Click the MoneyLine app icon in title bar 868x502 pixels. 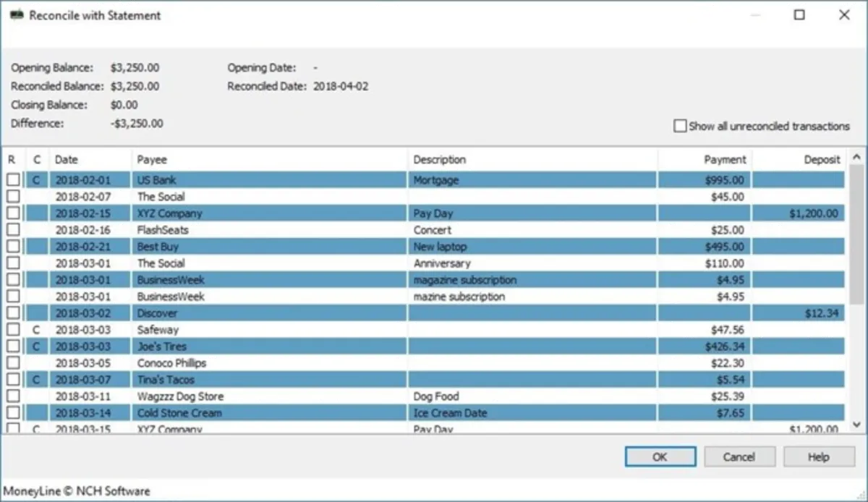pos(16,15)
